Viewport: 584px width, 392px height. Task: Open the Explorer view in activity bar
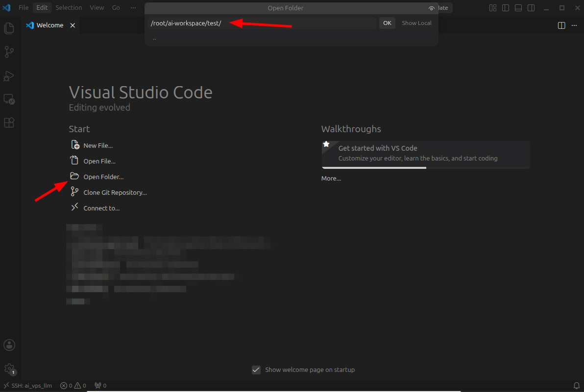click(9, 28)
